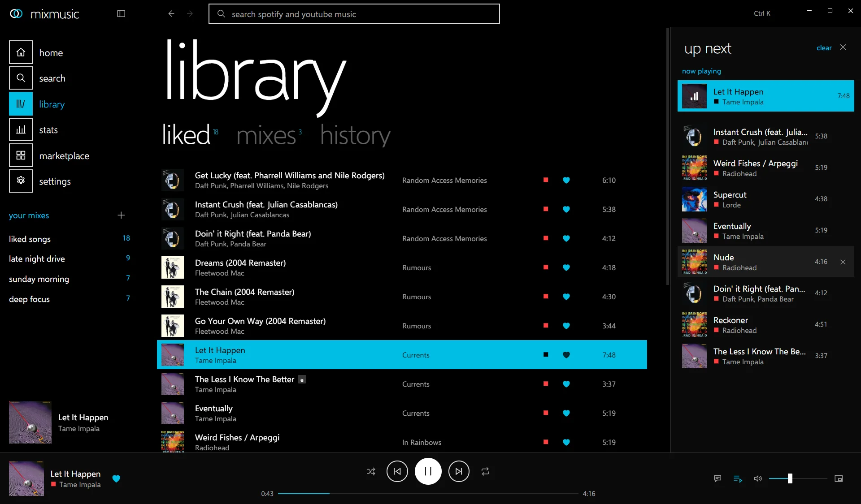Image resolution: width=861 pixels, height=504 pixels.
Task: Open the search sidebar icon
Action: 21,78
